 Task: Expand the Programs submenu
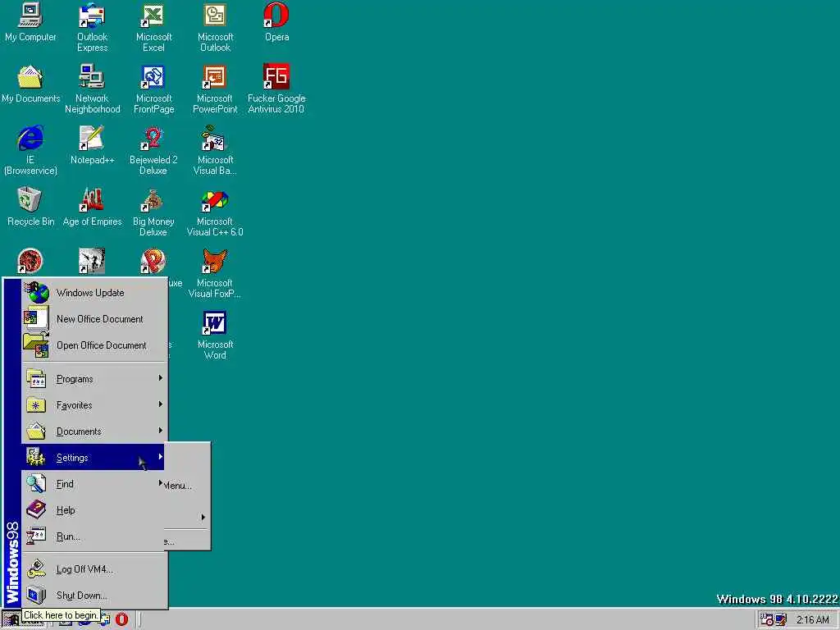pos(94,379)
